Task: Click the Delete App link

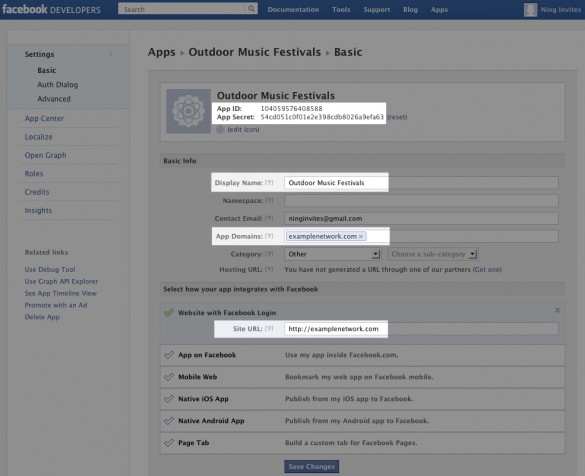Action: (42, 317)
